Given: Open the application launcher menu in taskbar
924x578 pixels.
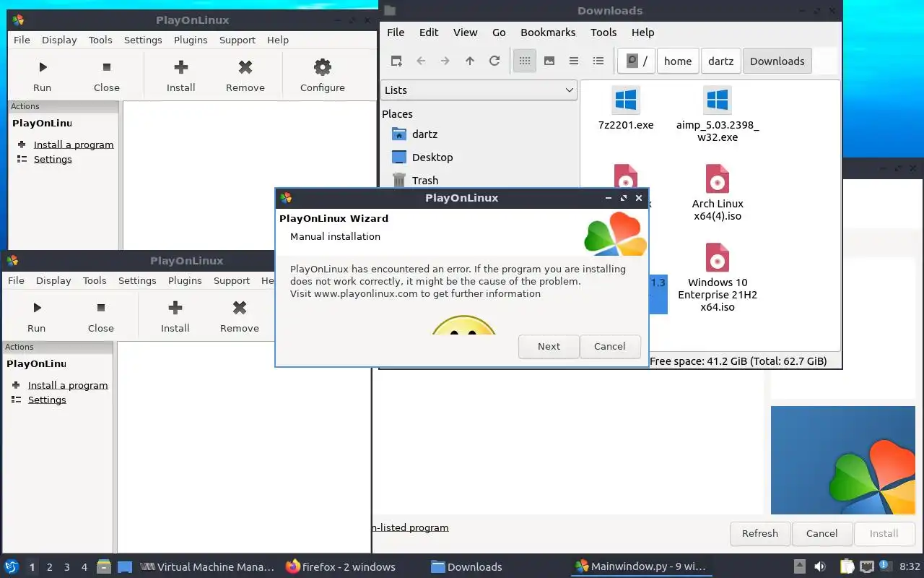Looking at the screenshot, I should pyautogui.click(x=12, y=567).
